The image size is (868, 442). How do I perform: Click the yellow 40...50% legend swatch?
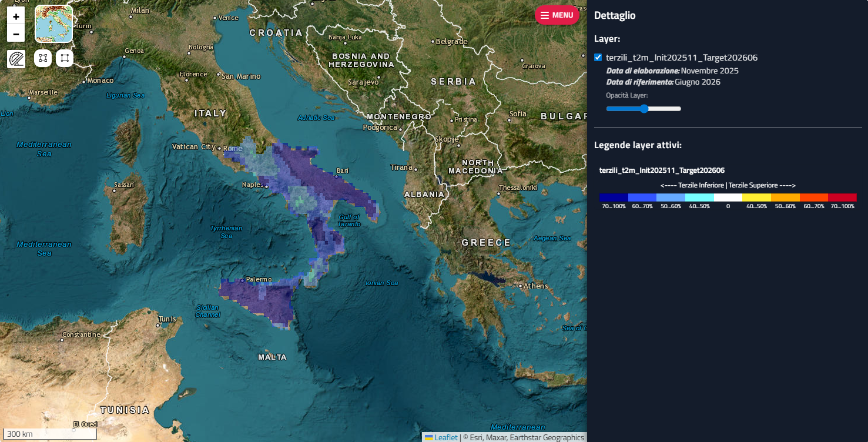(x=756, y=198)
